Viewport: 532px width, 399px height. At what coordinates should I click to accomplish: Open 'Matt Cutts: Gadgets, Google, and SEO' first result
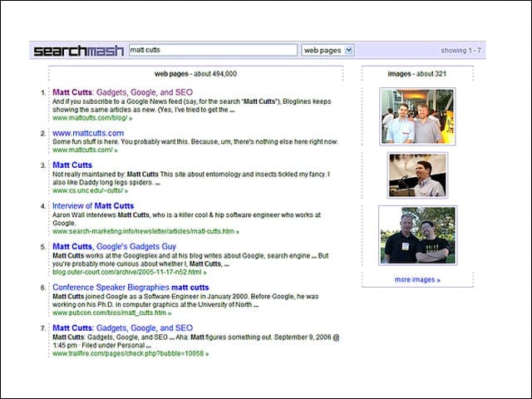click(122, 92)
